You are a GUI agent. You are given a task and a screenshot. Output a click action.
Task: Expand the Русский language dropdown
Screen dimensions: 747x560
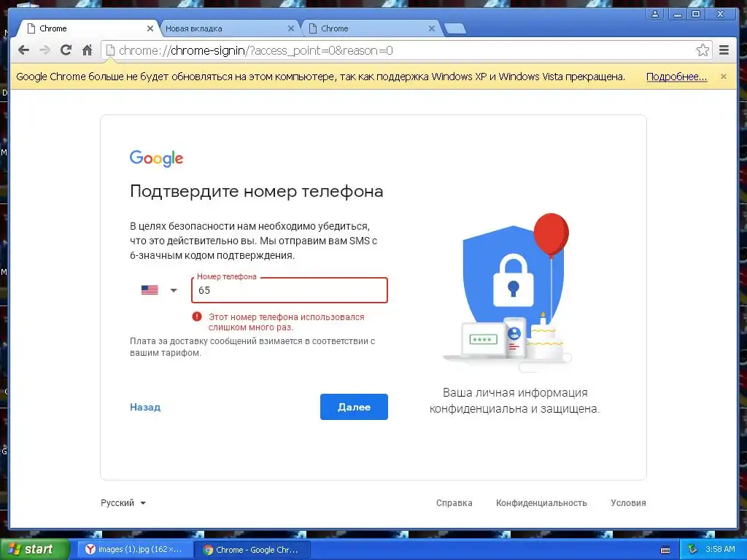pyautogui.click(x=123, y=503)
